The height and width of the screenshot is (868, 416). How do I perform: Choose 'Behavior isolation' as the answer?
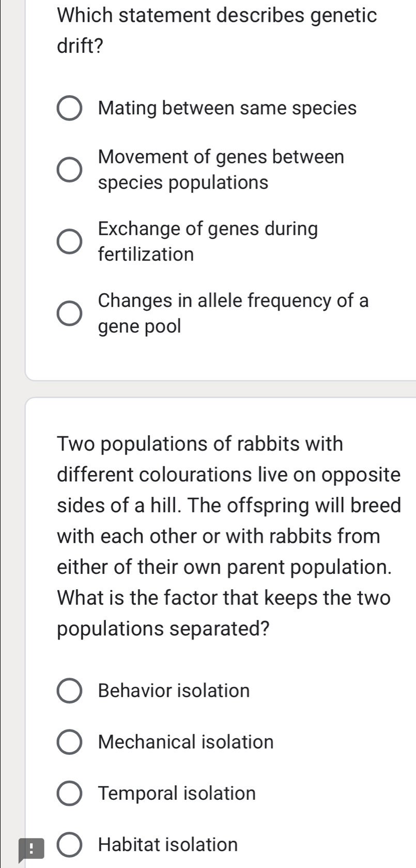[70, 691]
